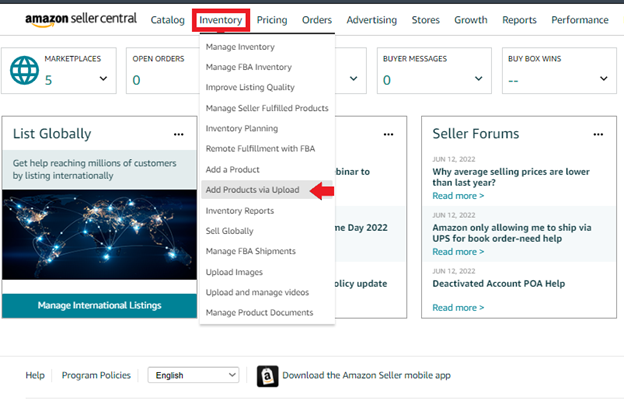Click the List Globally card title
This screenshot has width=624, height=411.
tap(52, 134)
